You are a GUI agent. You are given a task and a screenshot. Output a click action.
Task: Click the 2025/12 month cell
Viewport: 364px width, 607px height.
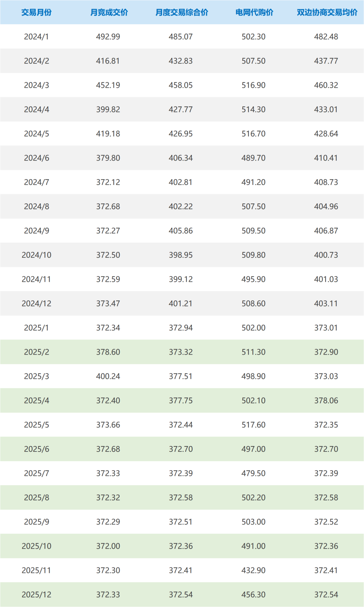pyautogui.click(x=36, y=595)
